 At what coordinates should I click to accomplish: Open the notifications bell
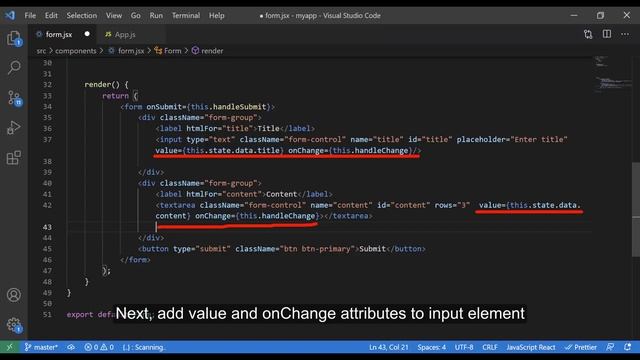pyautogui.click(x=627, y=347)
